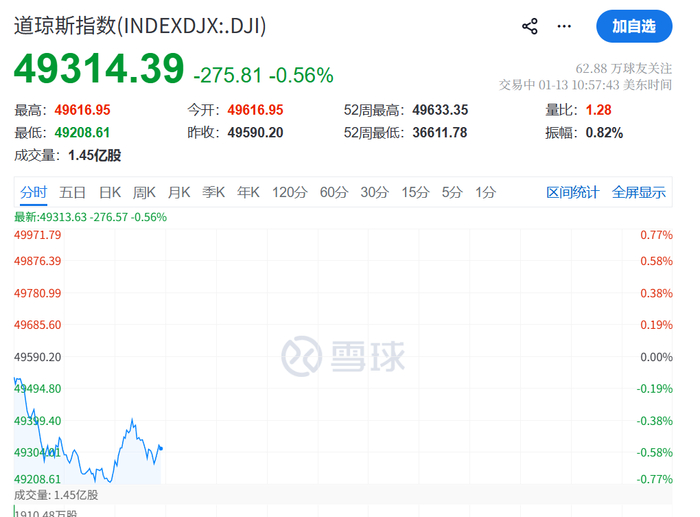This screenshot has height=517, width=700.
Task: Click the 最新:49313.63 chart readout
Action: 91,217
